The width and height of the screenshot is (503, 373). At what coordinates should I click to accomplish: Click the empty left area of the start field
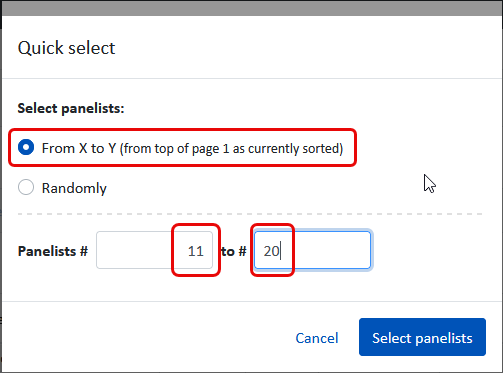pyautogui.click(x=133, y=250)
